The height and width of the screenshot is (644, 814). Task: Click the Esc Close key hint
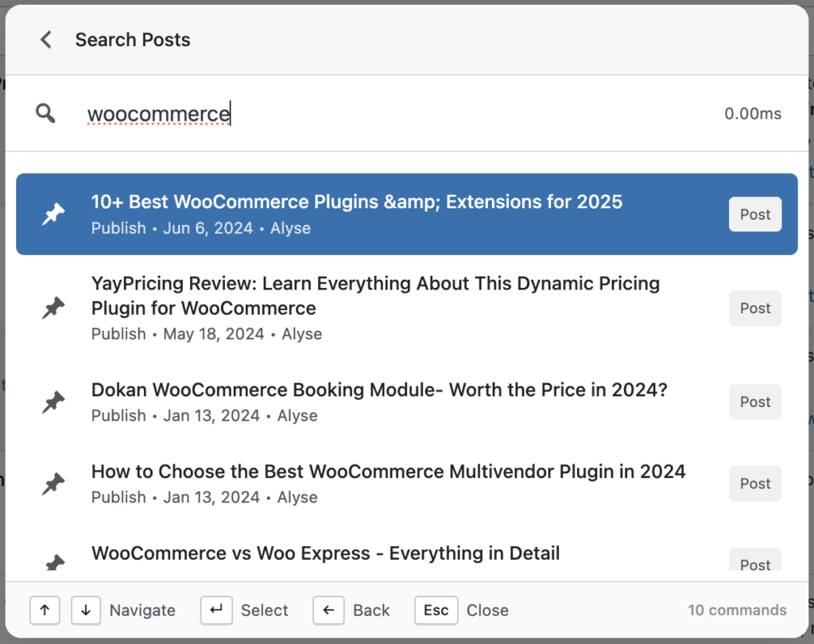coord(436,611)
